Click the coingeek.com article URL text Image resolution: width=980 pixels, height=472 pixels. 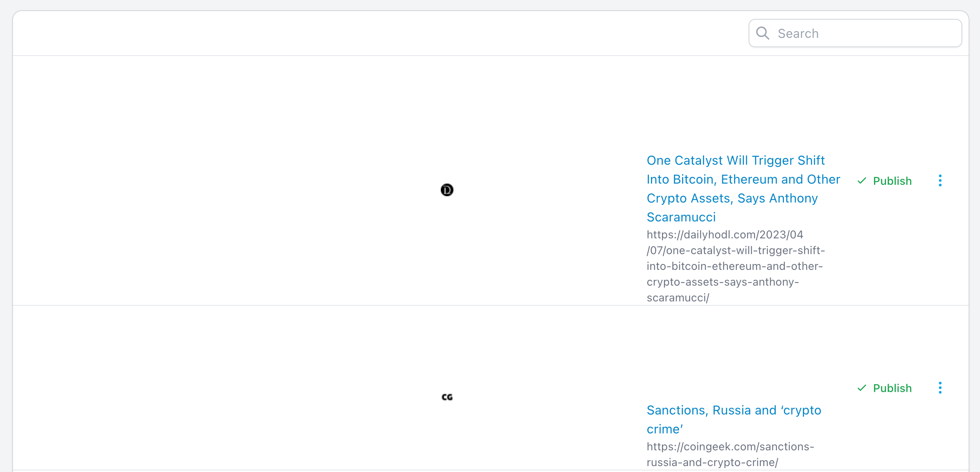pos(730,447)
